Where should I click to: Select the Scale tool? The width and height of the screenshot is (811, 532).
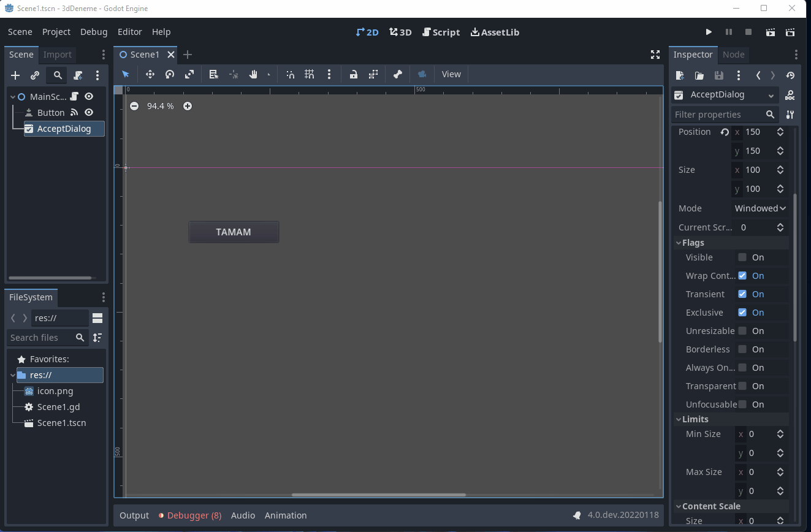coord(188,74)
